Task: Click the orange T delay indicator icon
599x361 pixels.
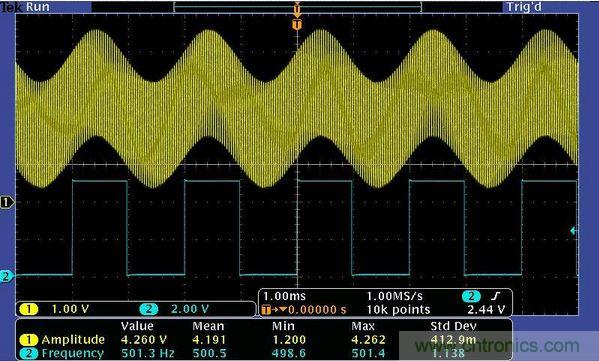Action: point(266,309)
